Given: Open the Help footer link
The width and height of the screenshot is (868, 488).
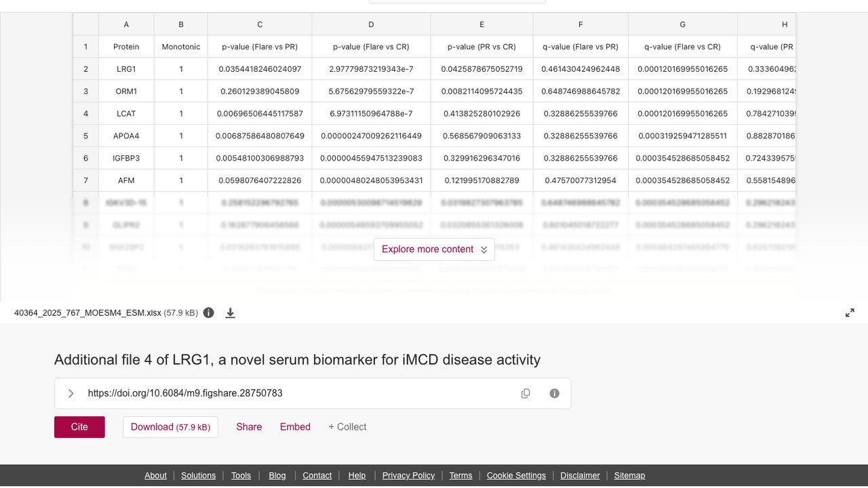Looking at the screenshot, I should (x=357, y=476).
